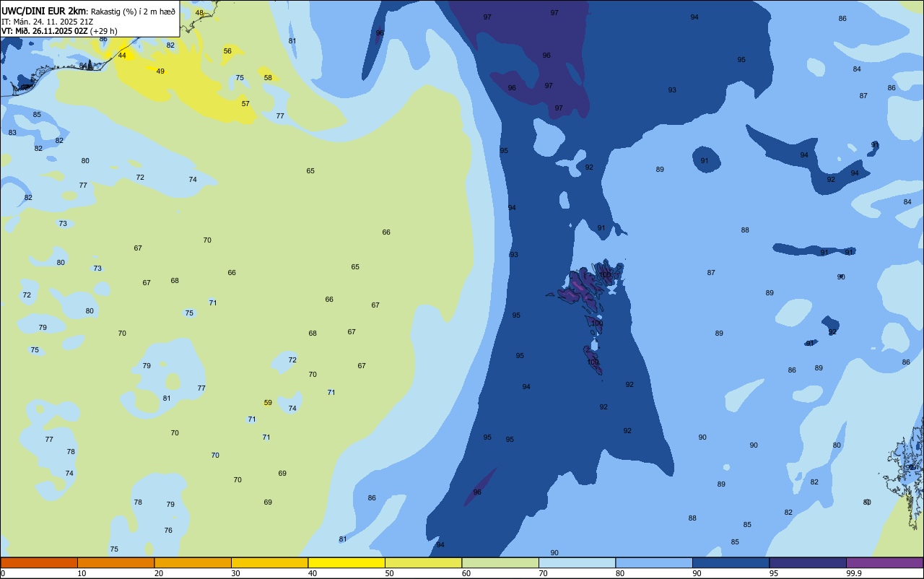Click the humidity value '44' on the map
Image resolution: width=924 pixels, height=579 pixels.
click(122, 56)
